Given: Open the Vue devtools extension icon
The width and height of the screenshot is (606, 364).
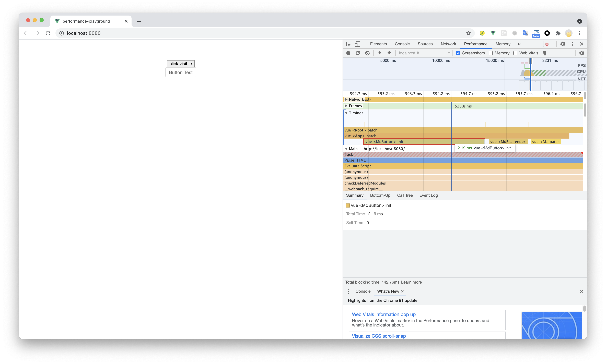Looking at the screenshot, I should click(493, 33).
